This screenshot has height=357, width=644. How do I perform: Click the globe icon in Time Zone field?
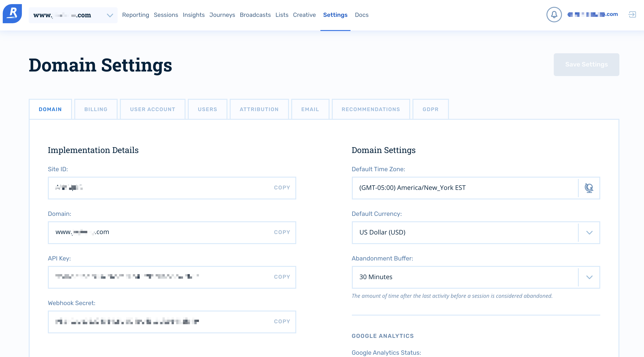point(589,188)
